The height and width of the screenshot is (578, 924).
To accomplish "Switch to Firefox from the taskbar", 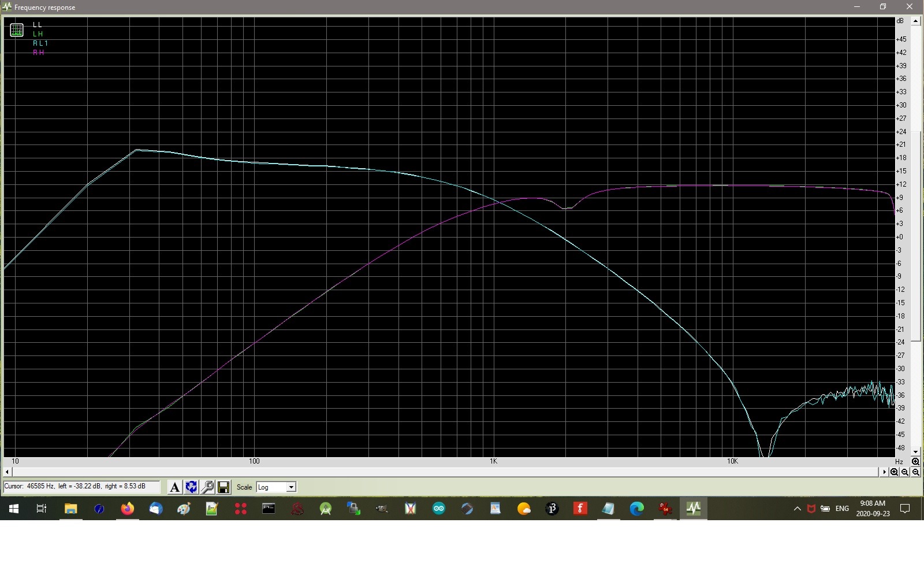I will (x=127, y=509).
